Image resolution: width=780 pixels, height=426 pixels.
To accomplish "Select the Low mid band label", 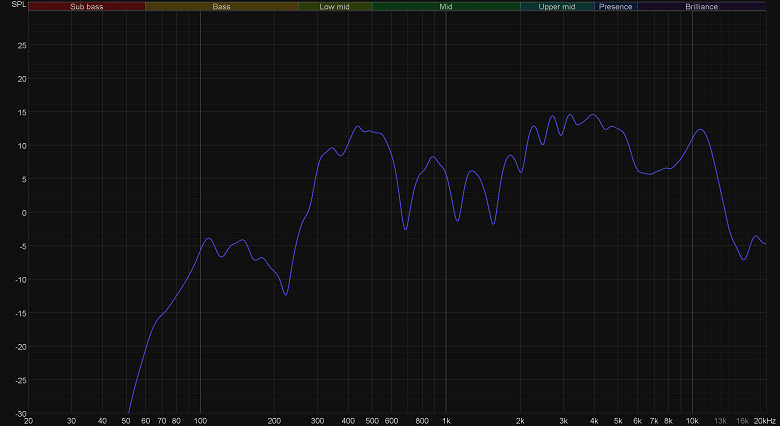I will tap(335, 6).
